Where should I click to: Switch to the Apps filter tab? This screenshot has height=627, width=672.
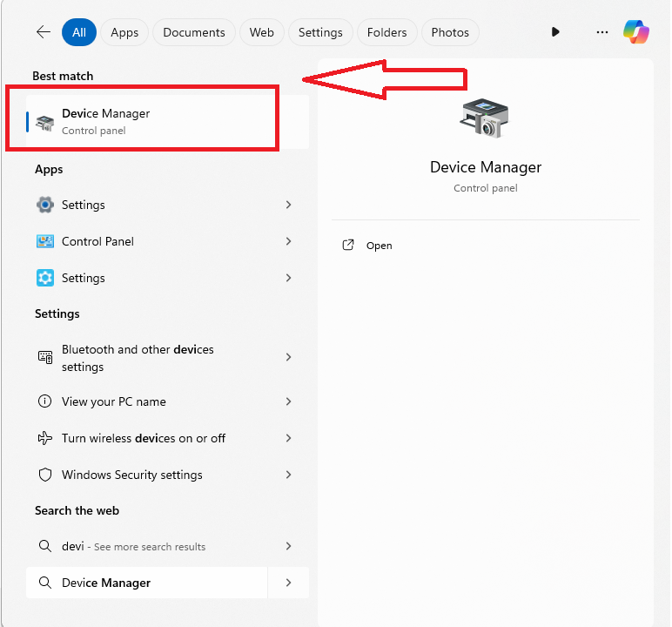pyautogui.click(x=124, y=32)
